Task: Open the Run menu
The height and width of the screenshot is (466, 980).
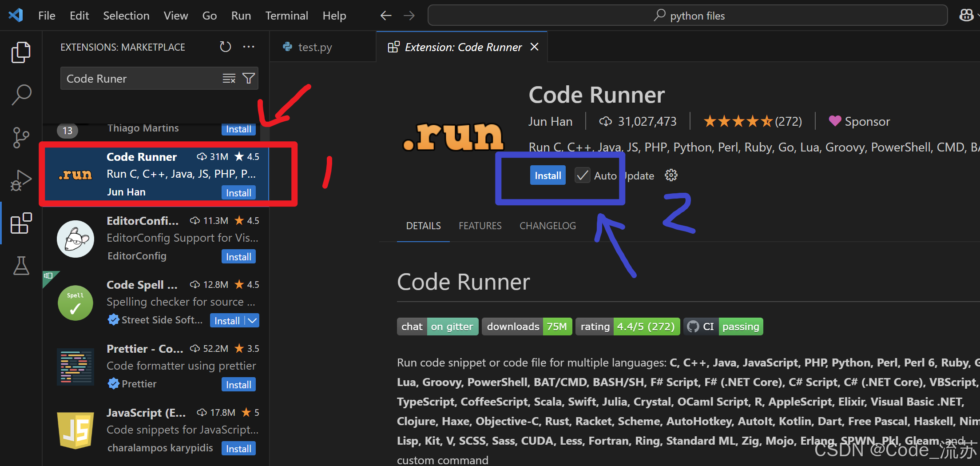Action: (241, 16)
